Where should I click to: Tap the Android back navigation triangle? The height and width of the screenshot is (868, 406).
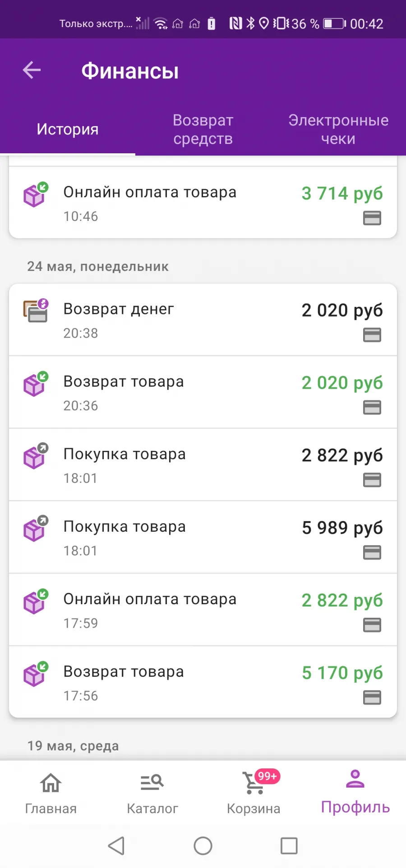116,845
